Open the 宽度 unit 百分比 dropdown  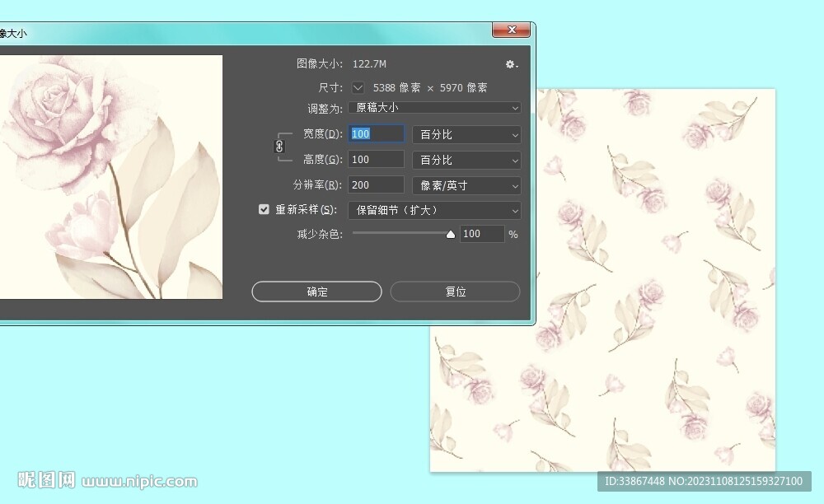click(466, 135)
